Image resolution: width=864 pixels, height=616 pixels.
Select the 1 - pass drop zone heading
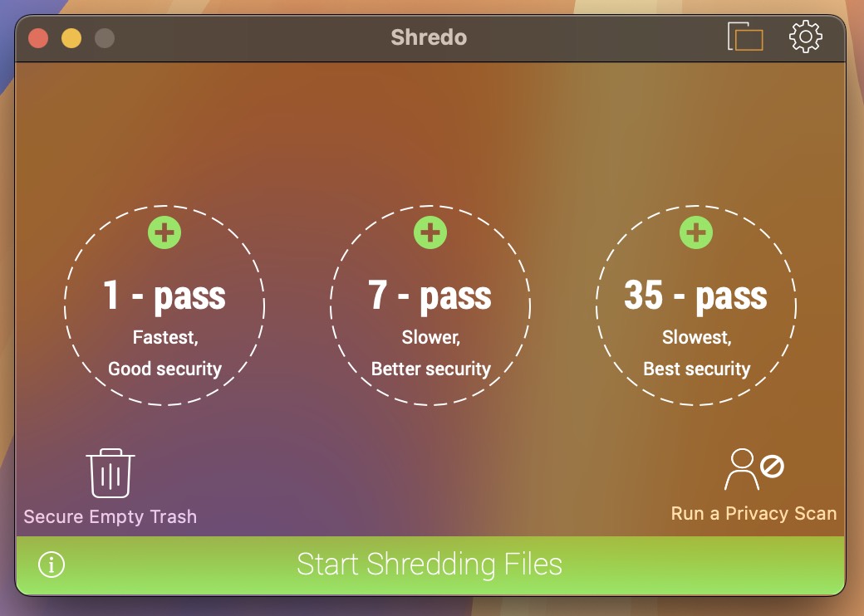pyautogui.click(x=164, y=296)
